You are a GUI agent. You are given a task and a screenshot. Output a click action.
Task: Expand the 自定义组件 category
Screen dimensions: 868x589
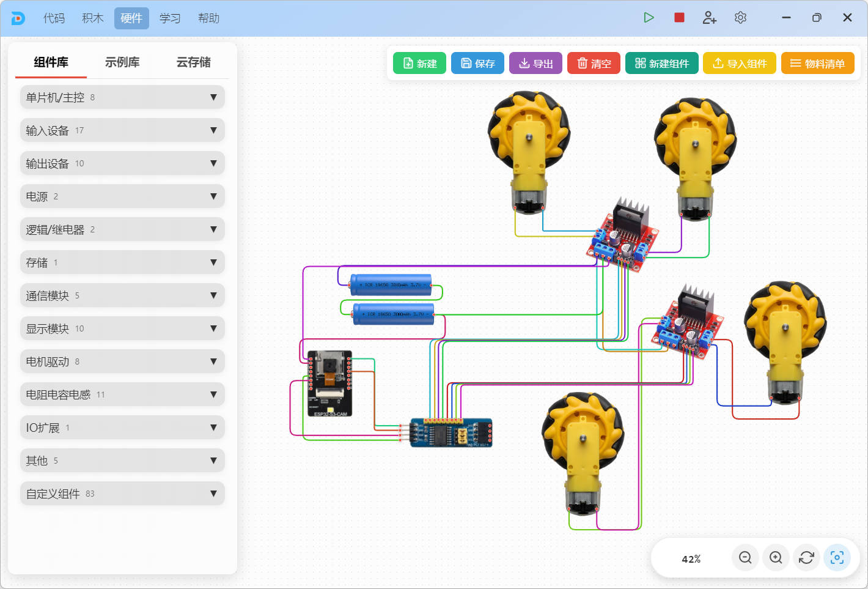tap(122, 494)
